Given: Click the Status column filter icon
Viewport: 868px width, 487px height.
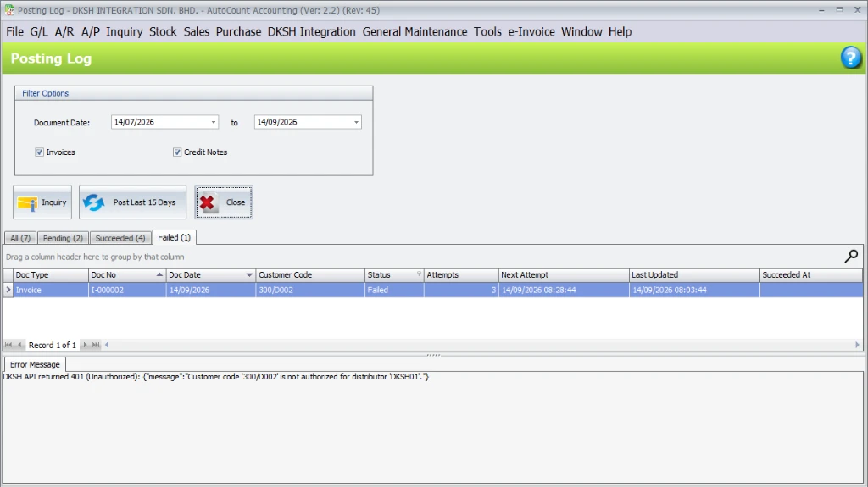Looking at the screenshot, I should [x=419, y=274].
